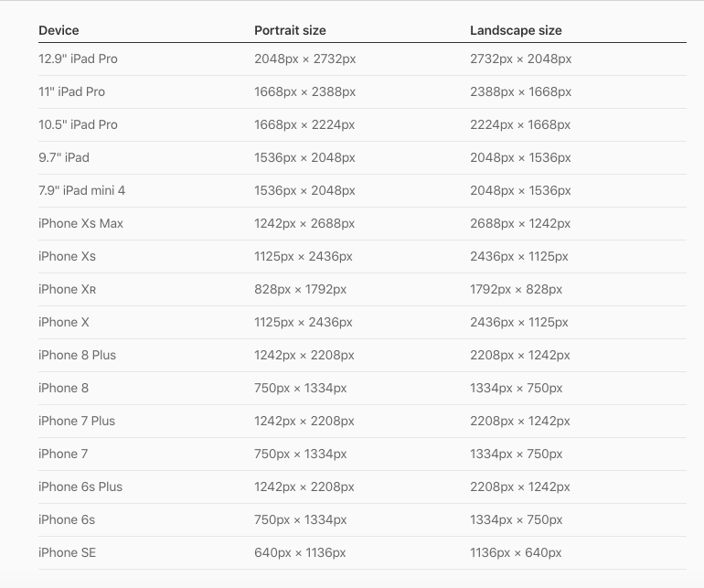
Task: Click the iPhone 7 Plus landscape size value
Action: 520,421
